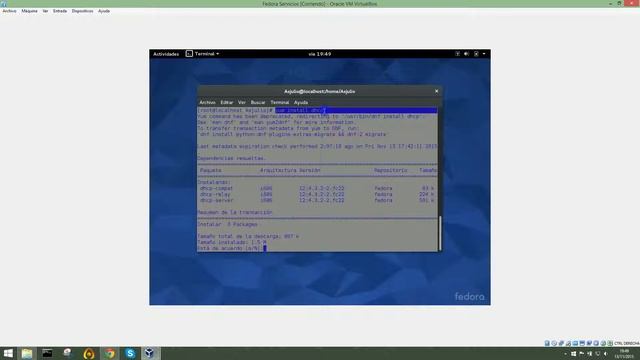Click the Paquete column header text
This screenshot has width=640, height=360.
point(211,170)
